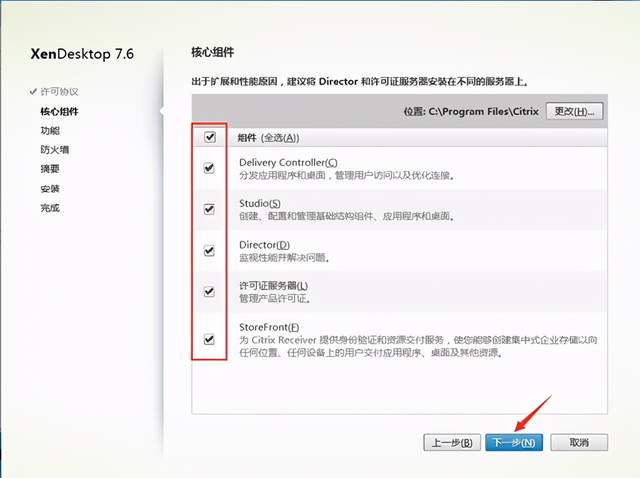The image size is (640, 478).
Task: Cancel setup with 取消 button
Action: (x=579, y=442)
